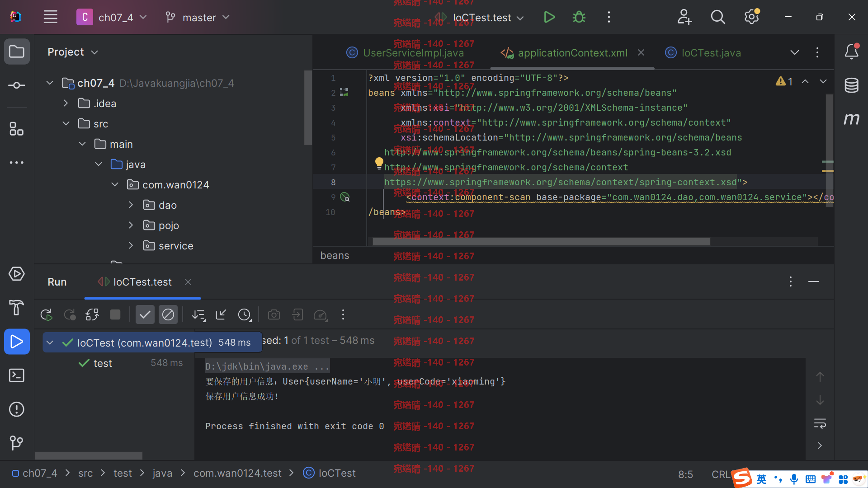
Task: Click breadcrumb IoCTest in status bar
Action: [330, 473]
